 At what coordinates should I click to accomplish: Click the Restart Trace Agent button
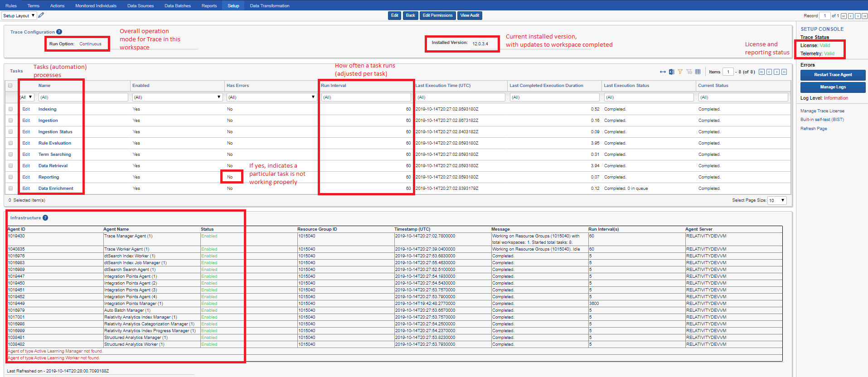tap(833, 75)
